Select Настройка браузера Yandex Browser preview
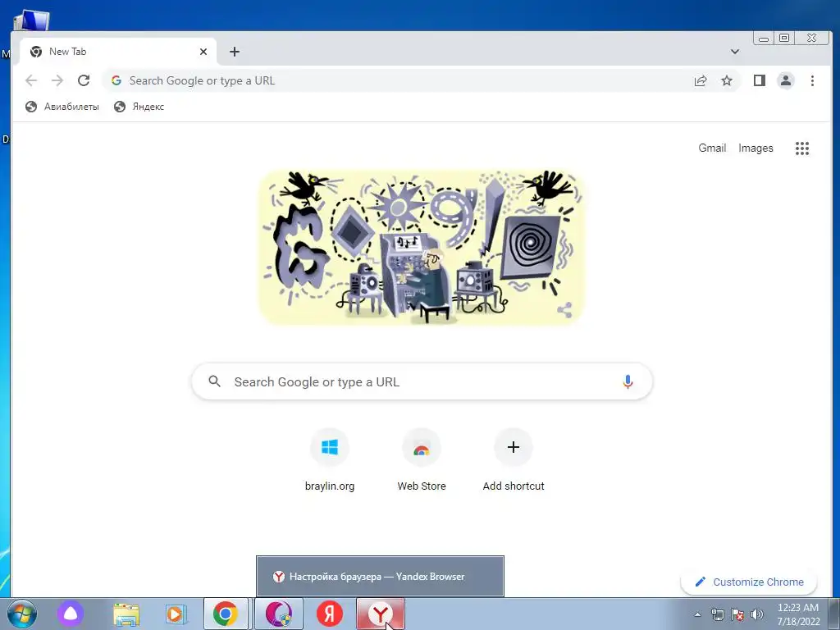Viewport: 840px width, 630px height. tap(380, 577)
